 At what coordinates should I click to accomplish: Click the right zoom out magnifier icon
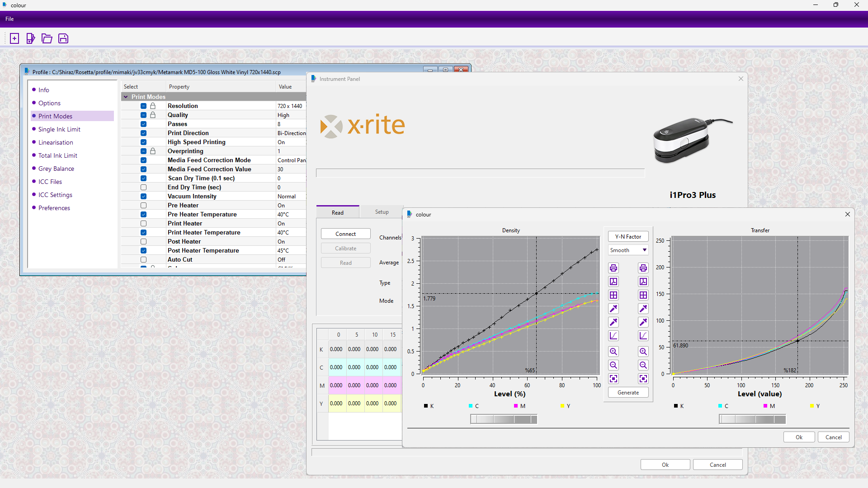coord(643,365)
